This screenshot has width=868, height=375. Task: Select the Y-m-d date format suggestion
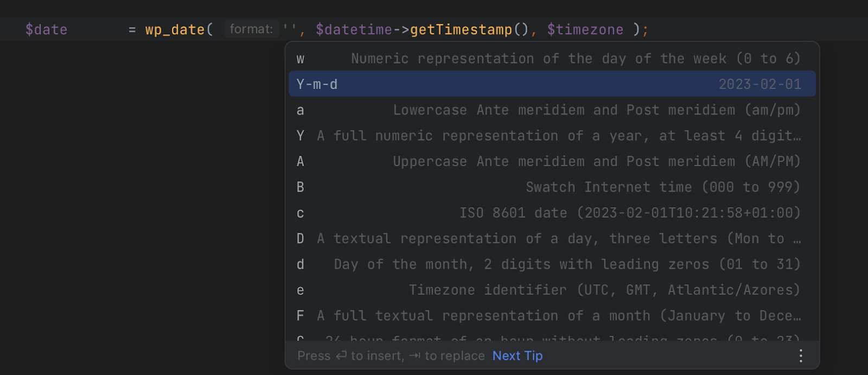[552, 84]
